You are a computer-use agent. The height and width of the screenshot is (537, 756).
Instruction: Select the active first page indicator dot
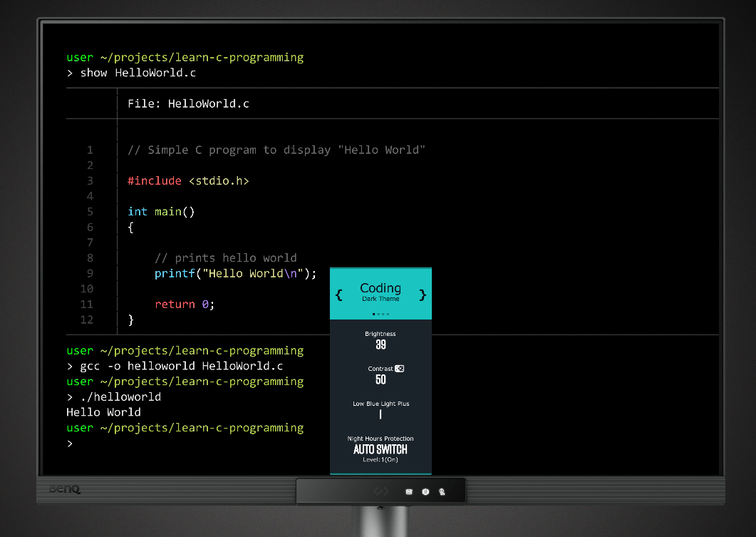374,314
